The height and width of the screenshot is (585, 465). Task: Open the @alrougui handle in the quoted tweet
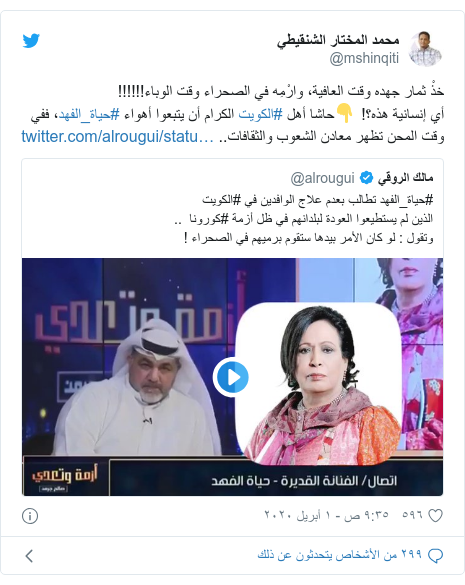322,179
